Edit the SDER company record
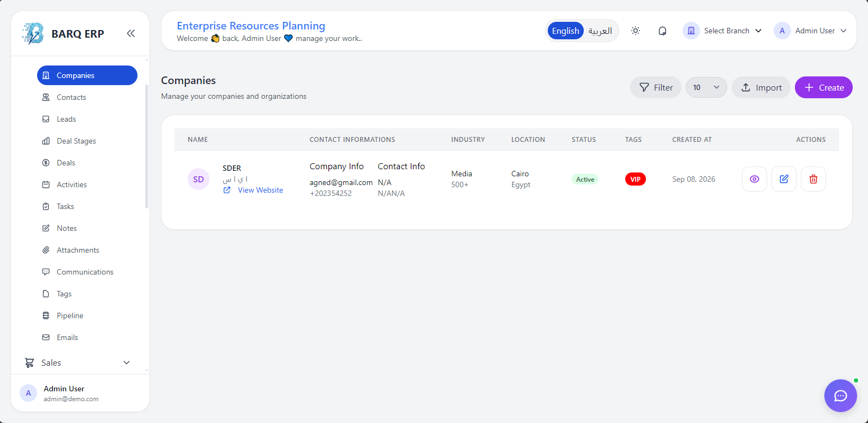 pos(784,179)
